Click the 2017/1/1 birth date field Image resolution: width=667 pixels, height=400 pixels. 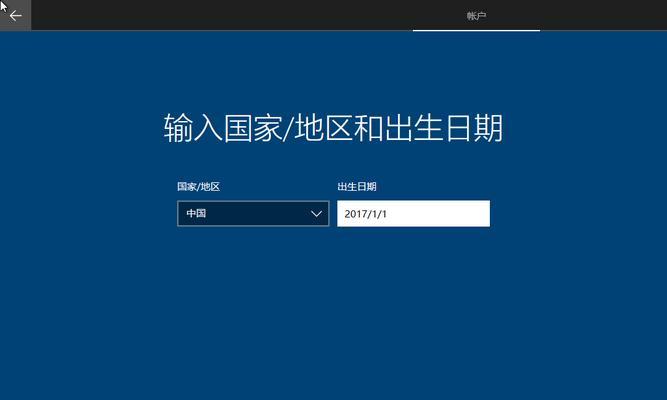pos(413,213)
